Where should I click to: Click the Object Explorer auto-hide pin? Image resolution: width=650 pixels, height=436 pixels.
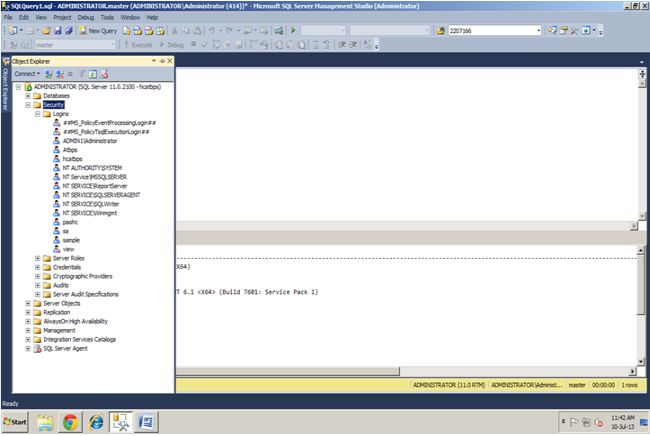pos(162,61)
